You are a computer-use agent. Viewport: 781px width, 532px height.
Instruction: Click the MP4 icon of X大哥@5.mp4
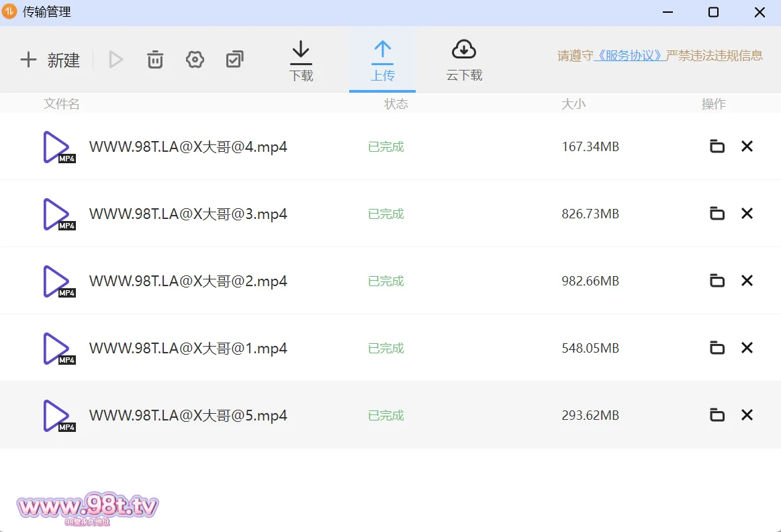(58, 416)
